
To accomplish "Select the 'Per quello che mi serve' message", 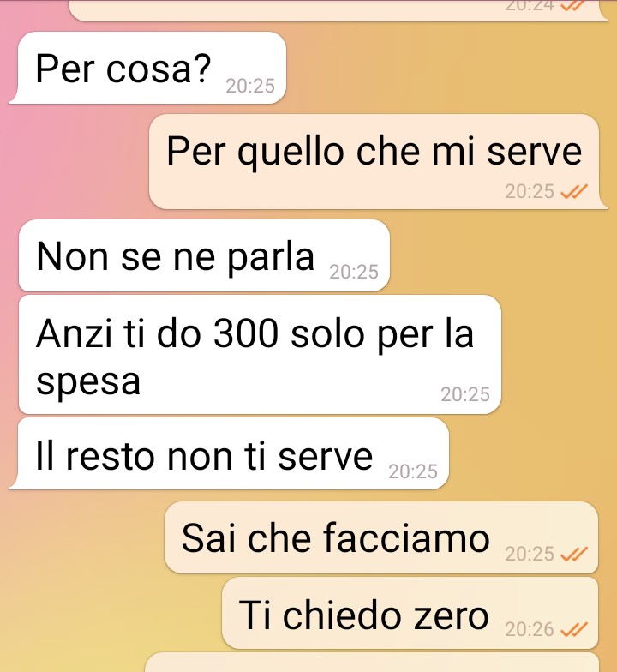I will 378,161.
